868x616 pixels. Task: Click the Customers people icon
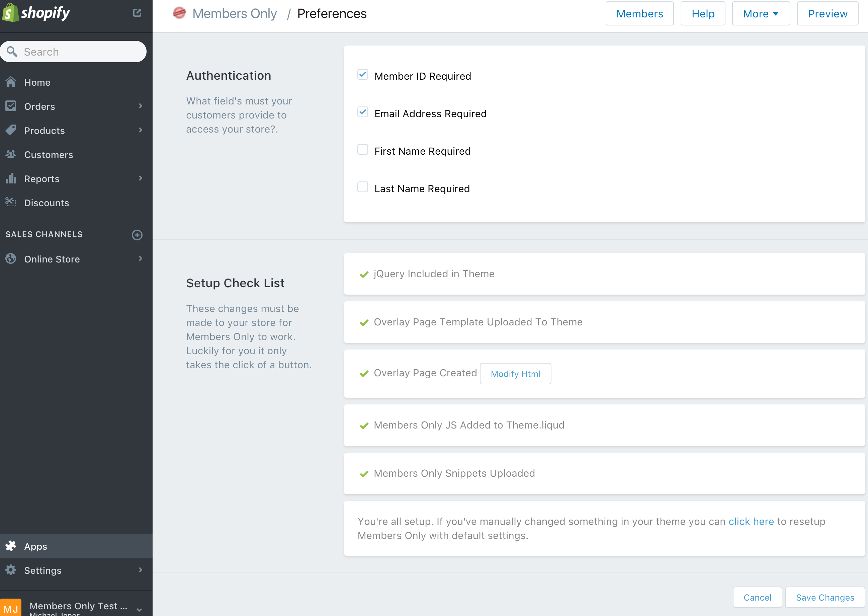click(11, 154)
